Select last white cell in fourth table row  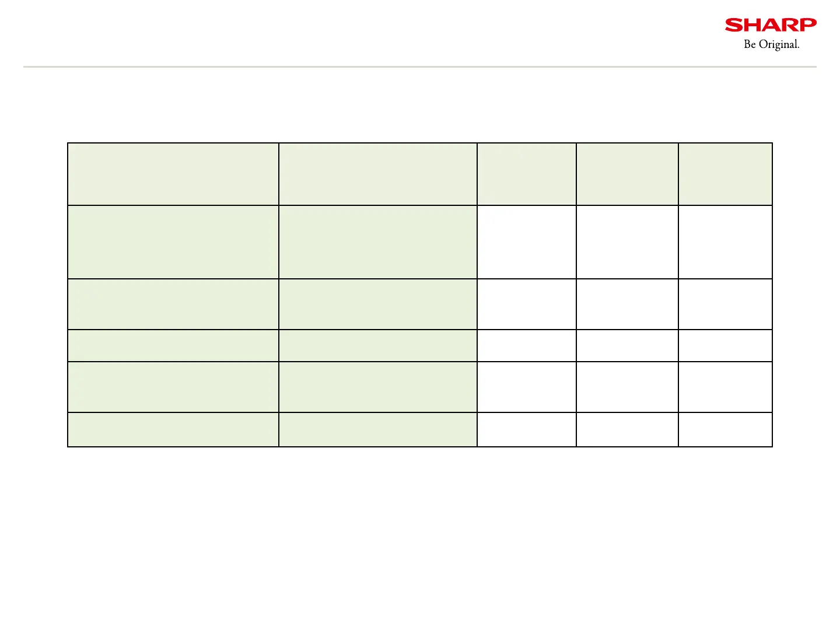[725, 346]
